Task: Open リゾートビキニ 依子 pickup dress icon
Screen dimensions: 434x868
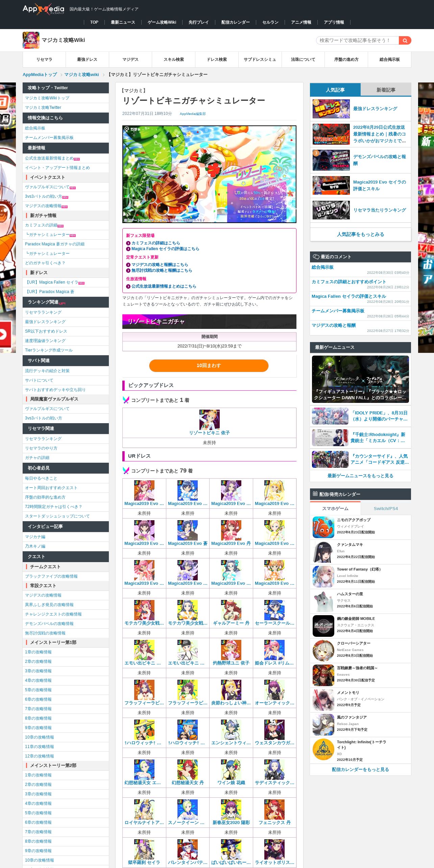Action: (209, 419)
